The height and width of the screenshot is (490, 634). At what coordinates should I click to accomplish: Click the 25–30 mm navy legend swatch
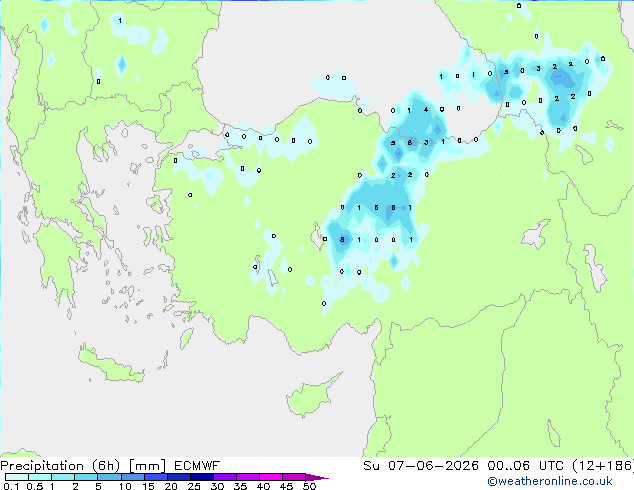201,477
